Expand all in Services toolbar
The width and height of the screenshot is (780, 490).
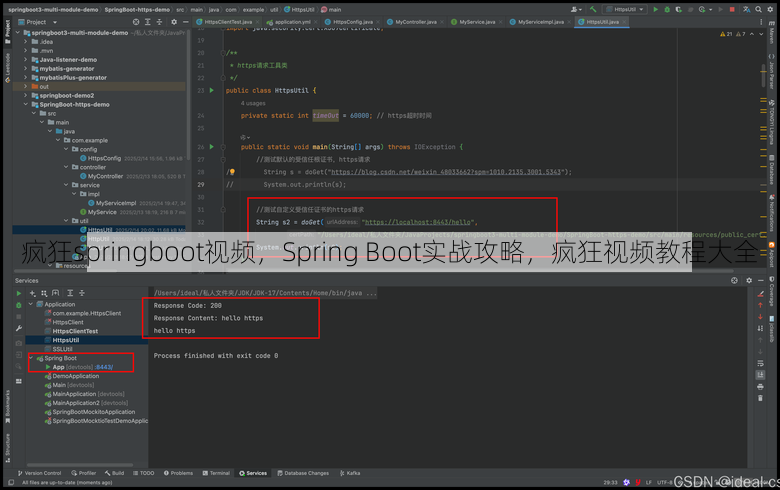[x=70, y=294]
